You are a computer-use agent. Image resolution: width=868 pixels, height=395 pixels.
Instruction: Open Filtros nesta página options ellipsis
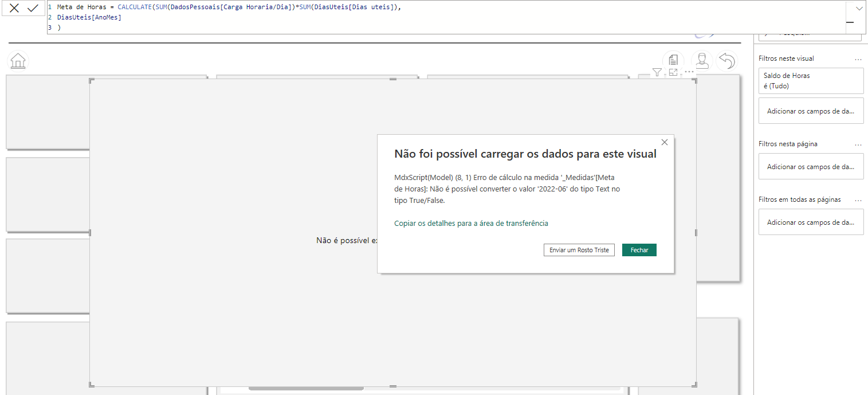858,144
